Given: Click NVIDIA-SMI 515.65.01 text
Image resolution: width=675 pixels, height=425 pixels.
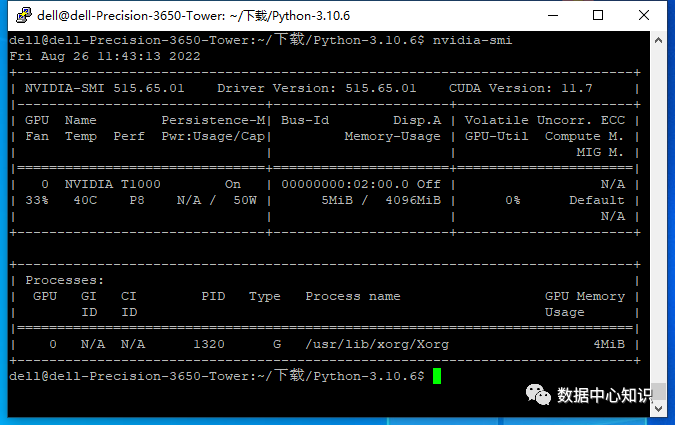Looking at the screenshot, I should coord(104,88).
